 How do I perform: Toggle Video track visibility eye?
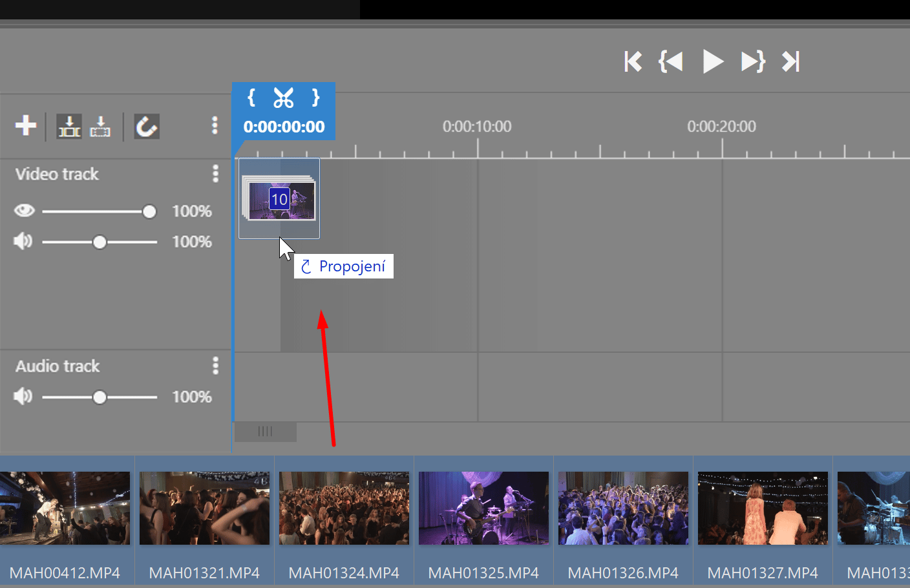tap(25, 211)
